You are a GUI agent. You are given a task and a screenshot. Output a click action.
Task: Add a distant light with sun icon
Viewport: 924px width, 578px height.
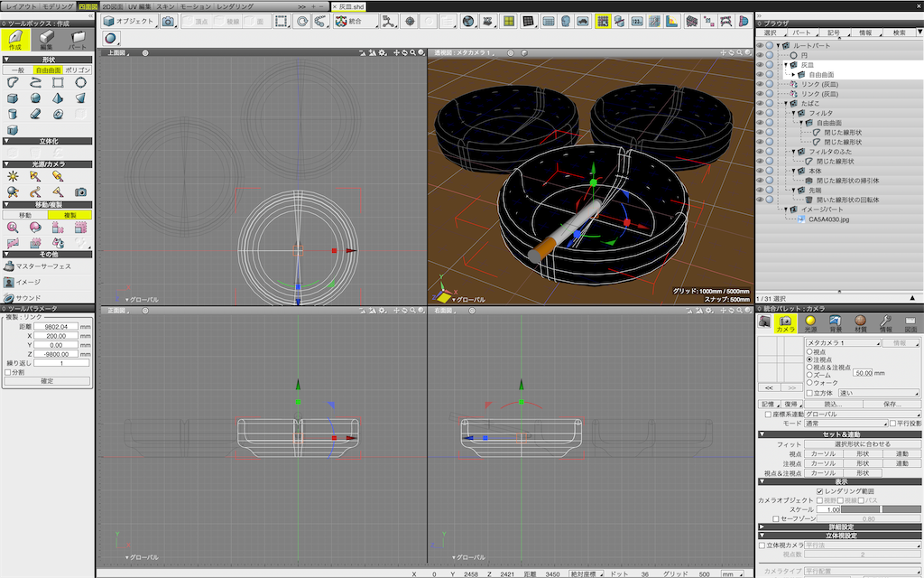click(x=13, y=176)
